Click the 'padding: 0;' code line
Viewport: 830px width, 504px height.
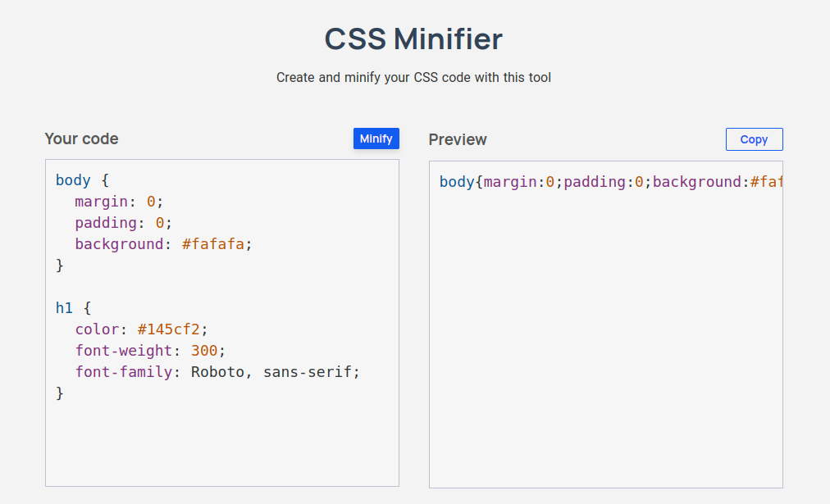click(124, 223)
